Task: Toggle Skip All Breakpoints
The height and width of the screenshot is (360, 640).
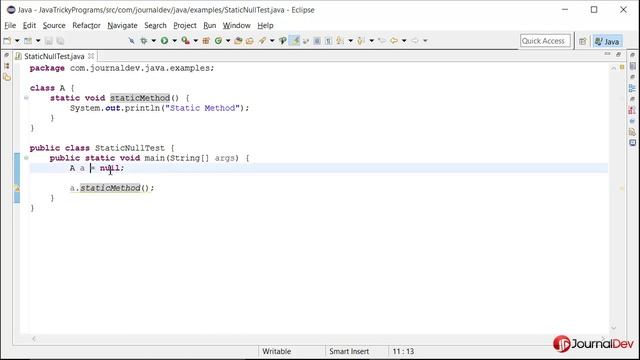Action: click(x=131, y=41)
